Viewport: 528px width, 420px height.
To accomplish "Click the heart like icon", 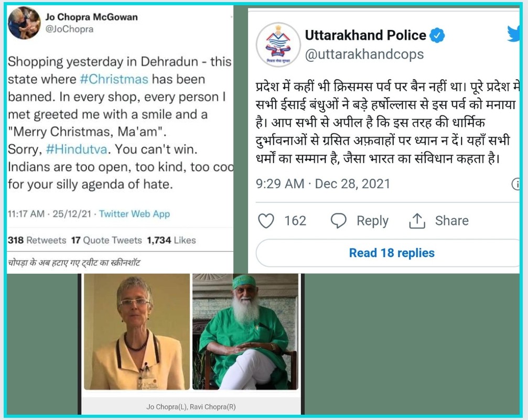I will (266, 221).
